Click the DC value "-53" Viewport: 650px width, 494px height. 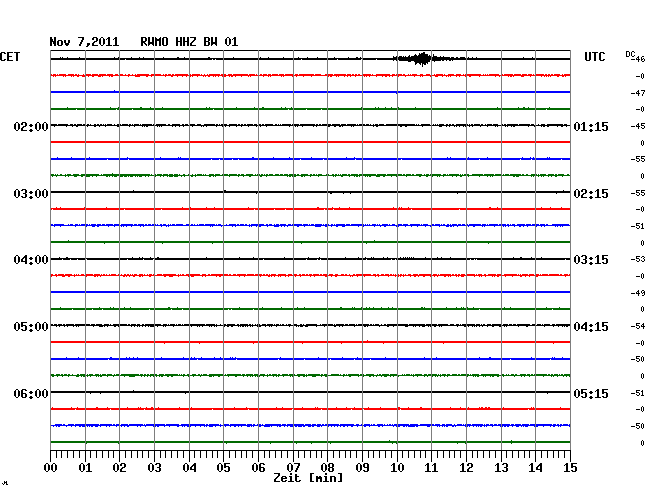[638, 259]
